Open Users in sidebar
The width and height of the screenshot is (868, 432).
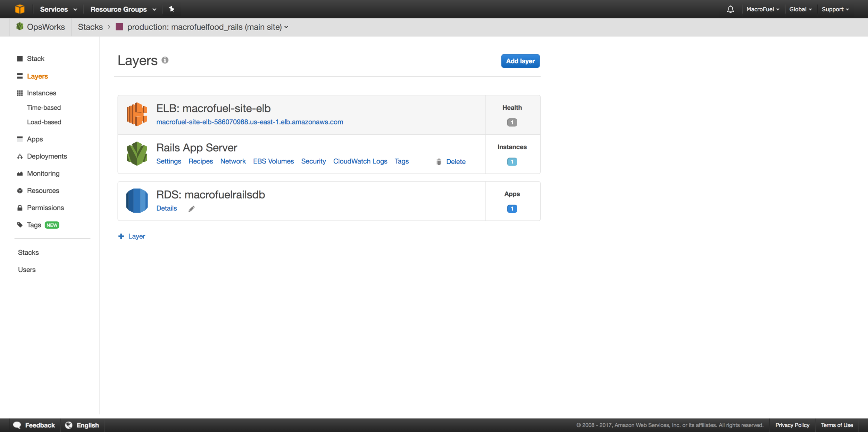tap(27, 270)
